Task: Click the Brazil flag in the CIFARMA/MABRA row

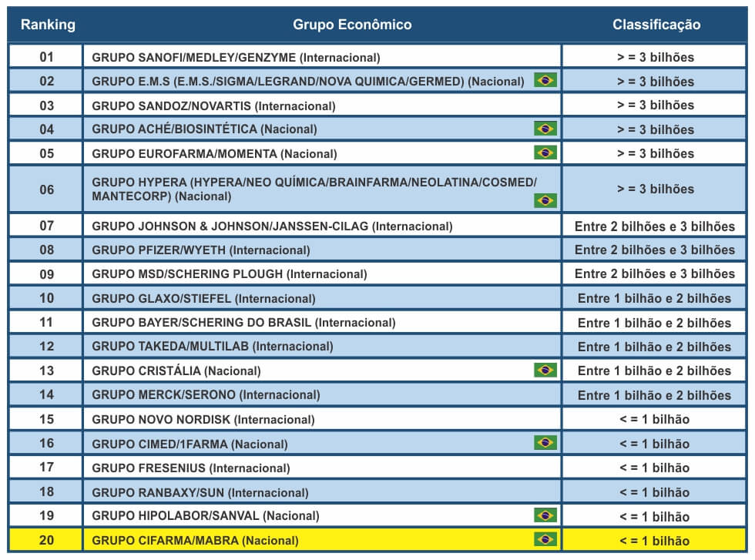Action: pos(545,538)
